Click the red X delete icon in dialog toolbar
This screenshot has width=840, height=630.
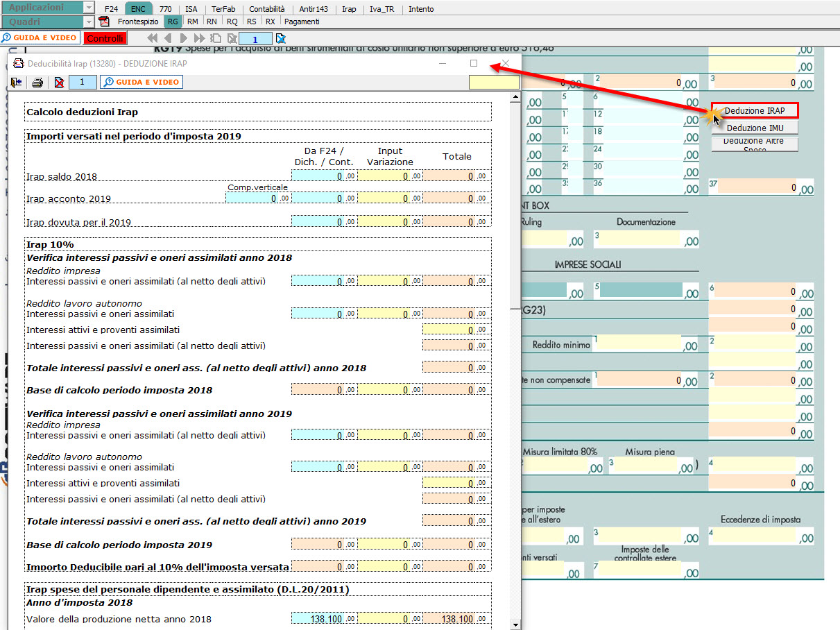(60, 82)
